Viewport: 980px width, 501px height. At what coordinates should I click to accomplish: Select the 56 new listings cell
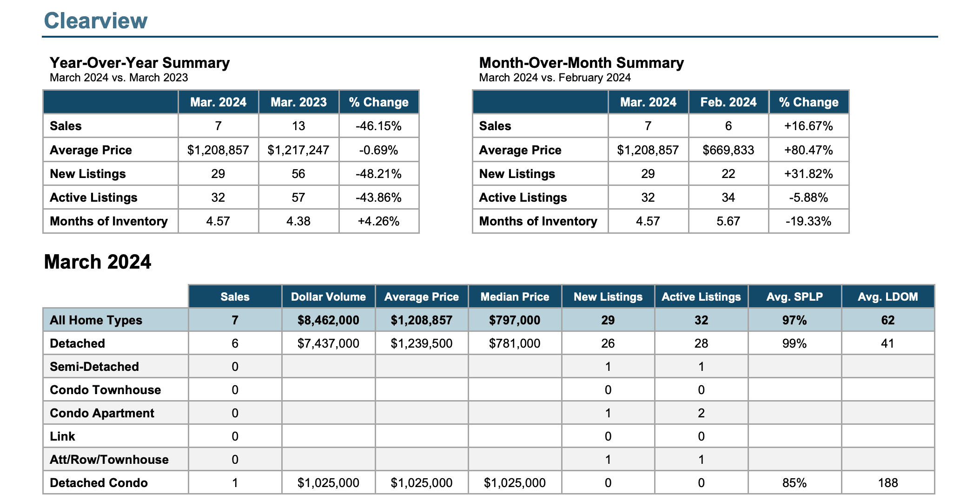298,174
